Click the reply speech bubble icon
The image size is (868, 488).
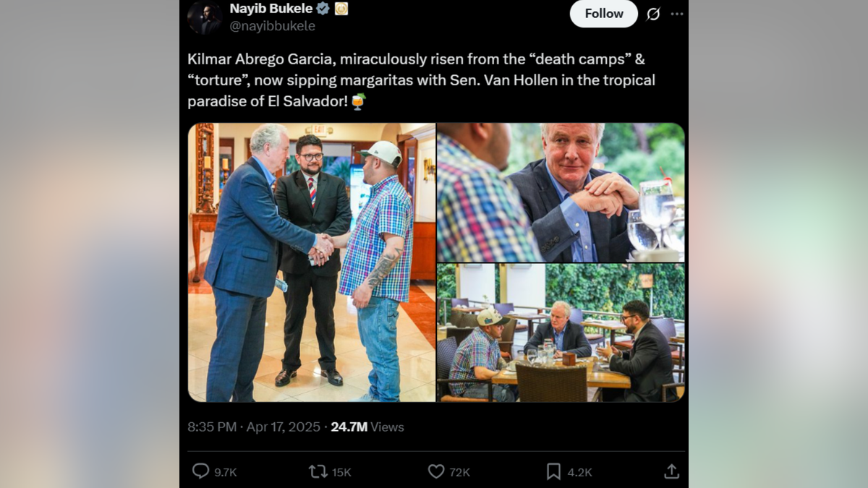[200, 471]
